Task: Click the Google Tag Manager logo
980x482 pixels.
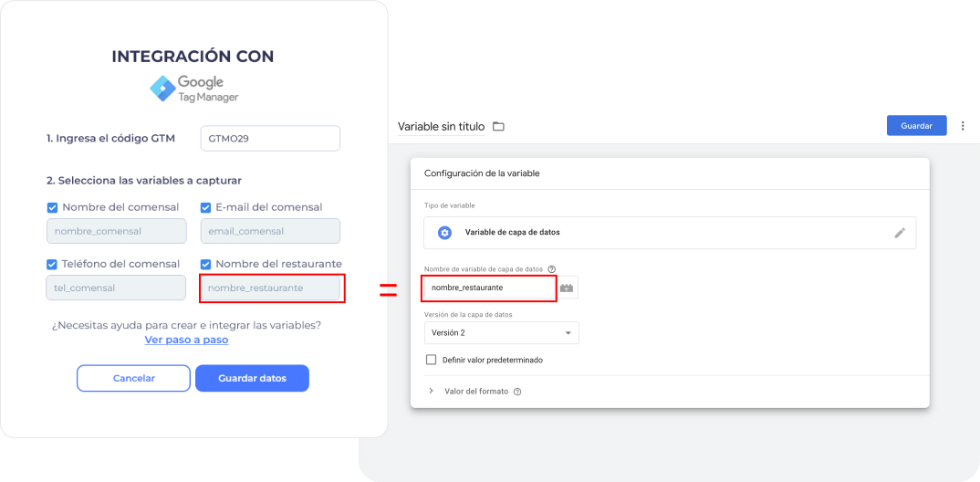Action: [x=193, y=89]
